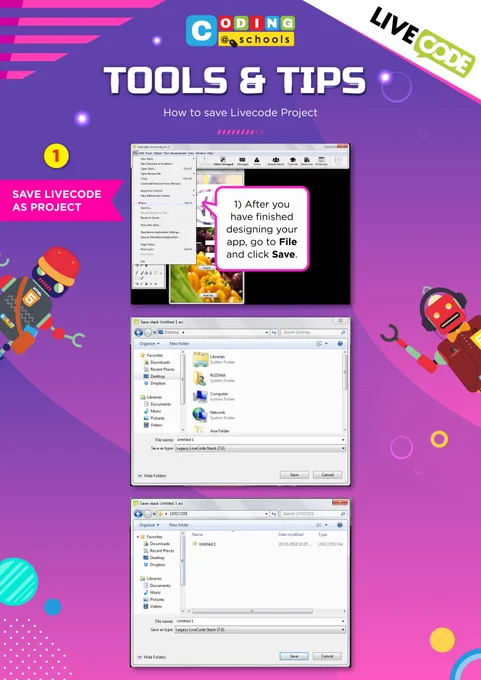This screenshot has height=680, width=481.
Task: Open the Errors icon in LiveCode toolbar
Action: (x=257, y=161)
